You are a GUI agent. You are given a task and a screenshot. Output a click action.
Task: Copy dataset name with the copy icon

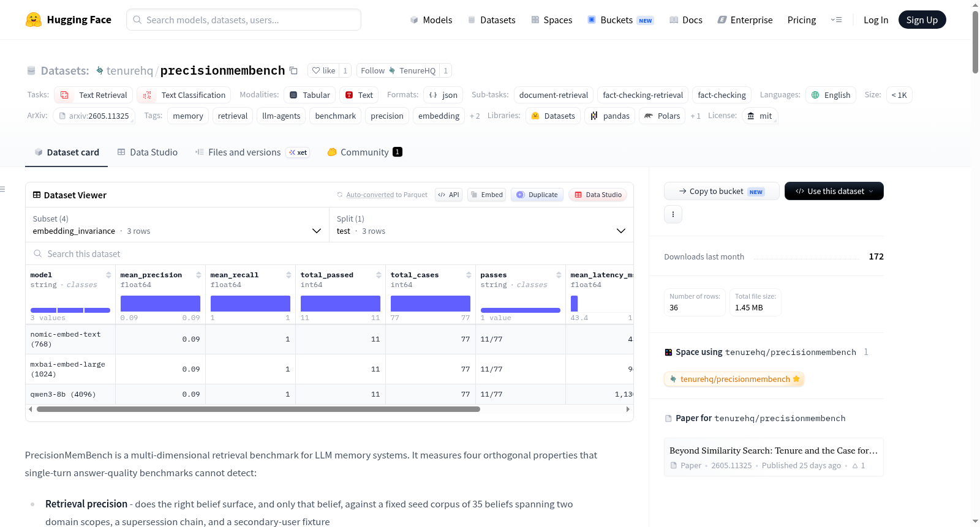[293, 70]
